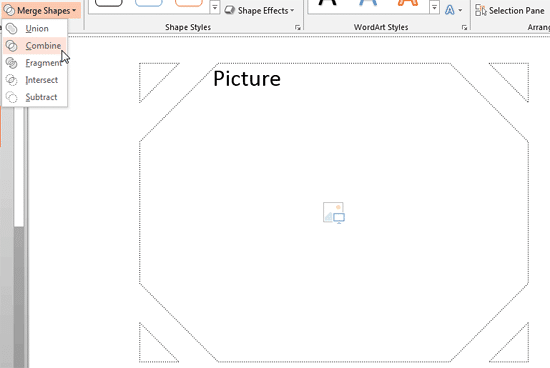Apply the black outline shape style
Image resolution: width=550 pixels, height=368 pixels.
(109, 3)
